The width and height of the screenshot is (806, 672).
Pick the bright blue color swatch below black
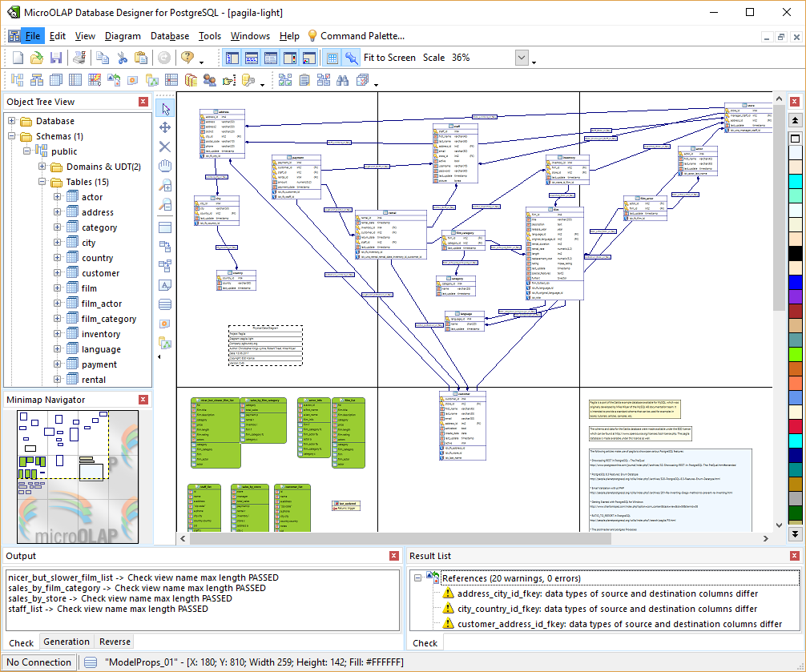click(796, 283)
